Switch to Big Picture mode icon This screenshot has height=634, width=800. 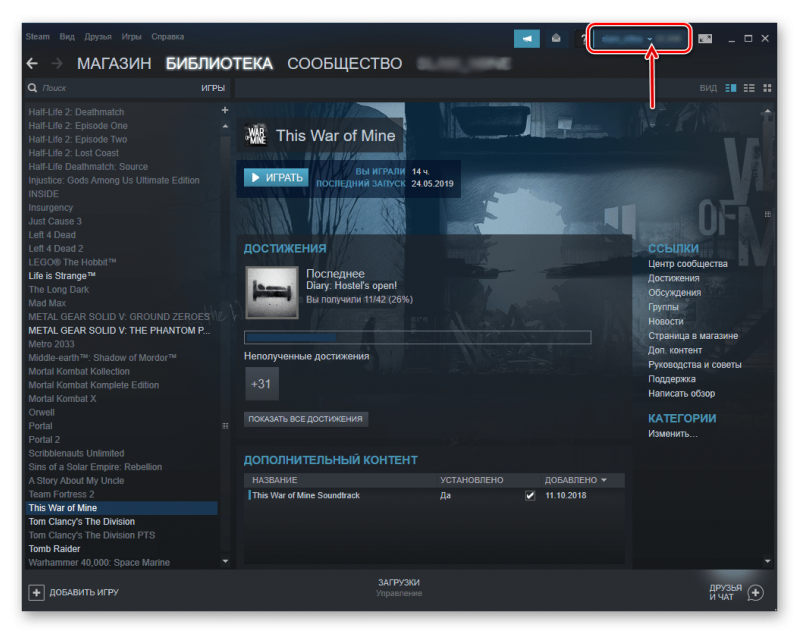tap(705, 38)
